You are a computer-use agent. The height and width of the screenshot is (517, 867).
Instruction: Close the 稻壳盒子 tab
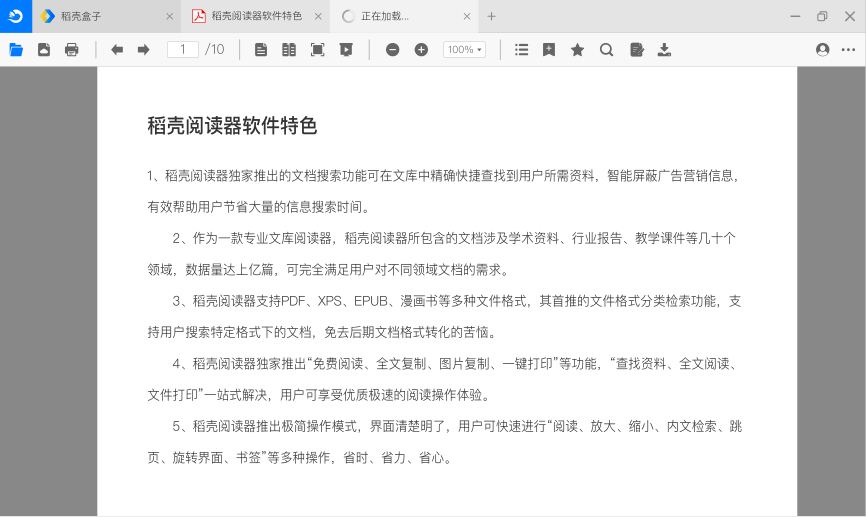(x=170, y=17)
